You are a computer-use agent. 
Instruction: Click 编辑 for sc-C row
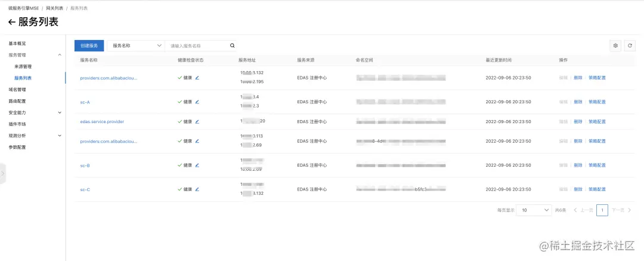(x=563, y=189)
